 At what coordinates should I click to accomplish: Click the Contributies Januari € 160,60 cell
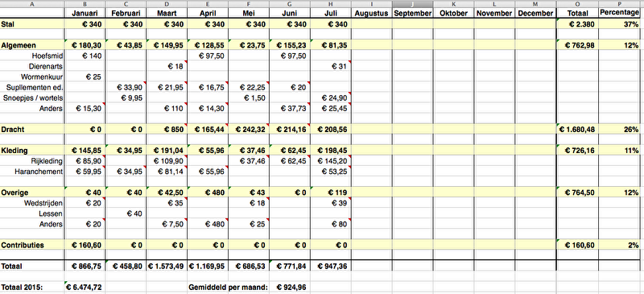(x=85, y=245)
